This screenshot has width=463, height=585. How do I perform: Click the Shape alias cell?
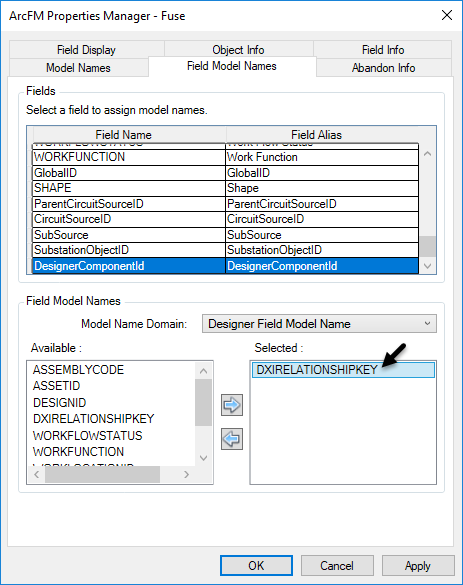(322, 188)
